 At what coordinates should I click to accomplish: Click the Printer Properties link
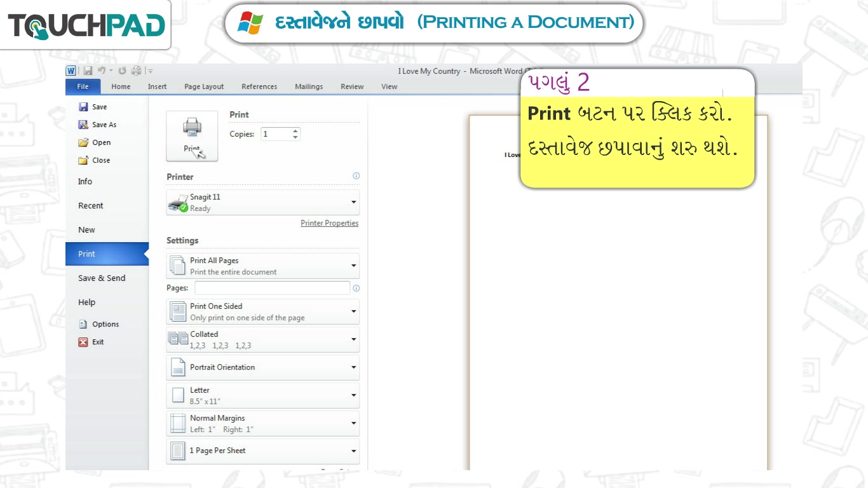(329, 223)
